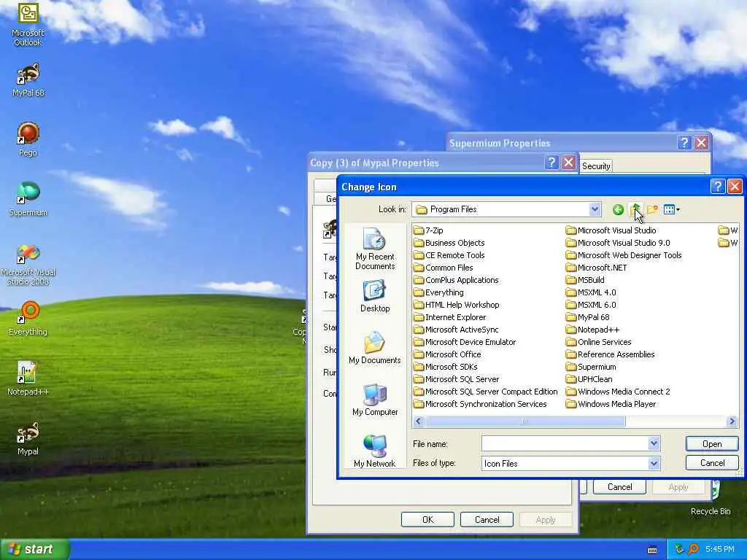Select the Microsoft Office folder
This screenshot has width=747, height=560.
(447, 354)
